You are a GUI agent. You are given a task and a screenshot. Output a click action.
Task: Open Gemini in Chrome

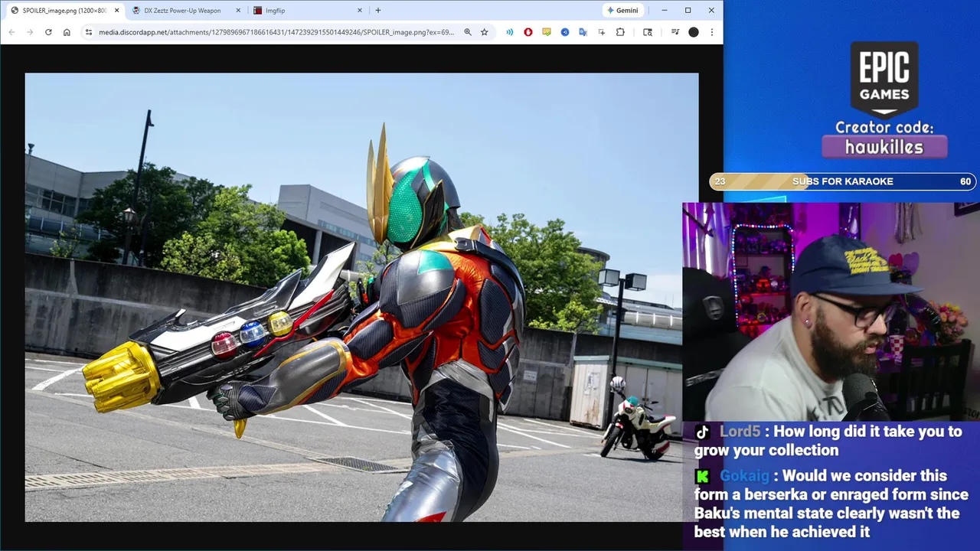622,10
